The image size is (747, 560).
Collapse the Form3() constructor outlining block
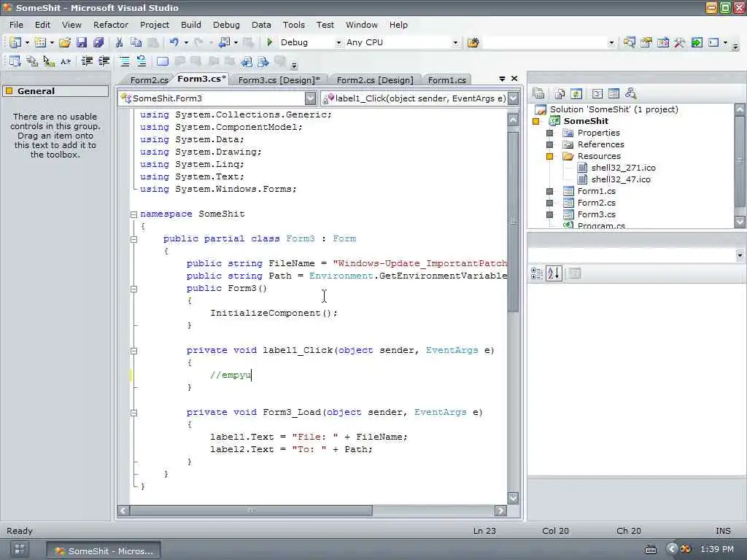point(134,289)
